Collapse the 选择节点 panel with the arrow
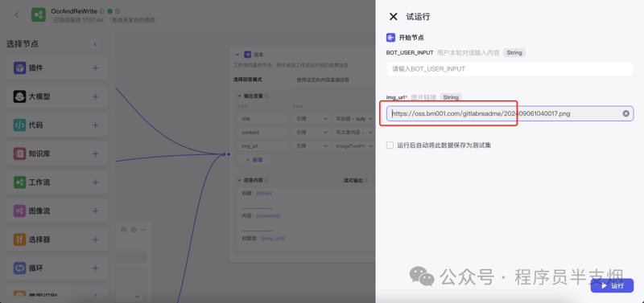This screenshot has width=644, height=303. (x=95, y=44)
